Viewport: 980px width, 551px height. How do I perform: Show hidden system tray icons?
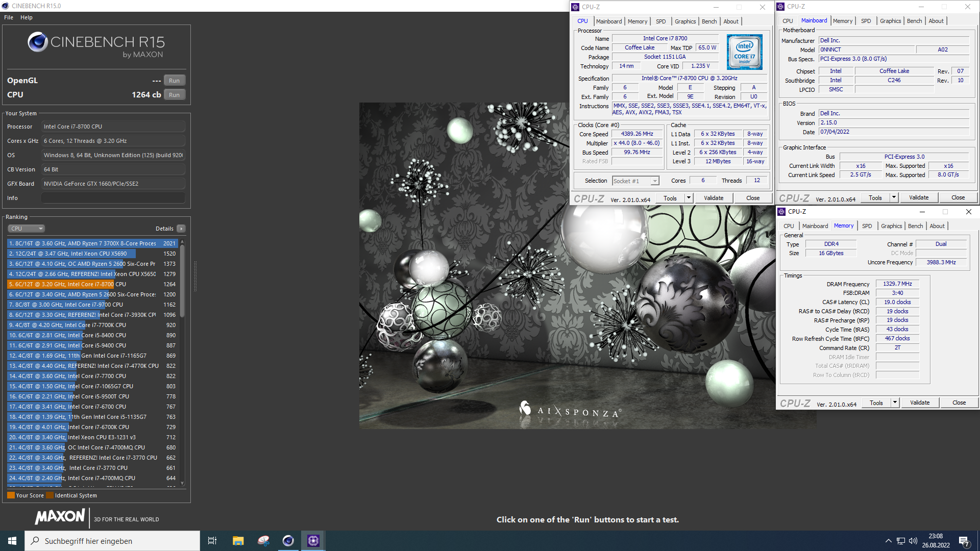click(889, 541)
